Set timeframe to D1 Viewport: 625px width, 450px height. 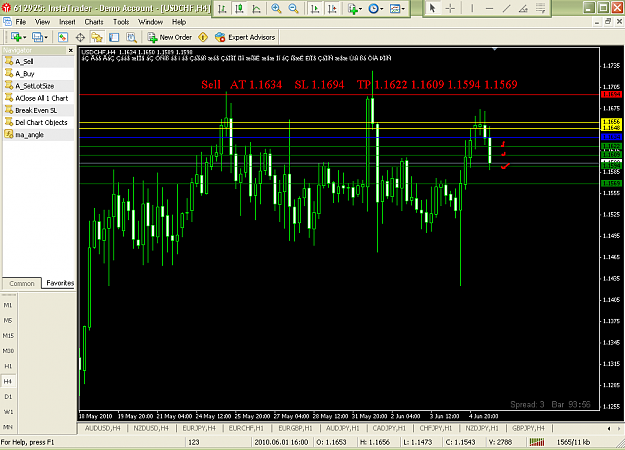point(8,397)
